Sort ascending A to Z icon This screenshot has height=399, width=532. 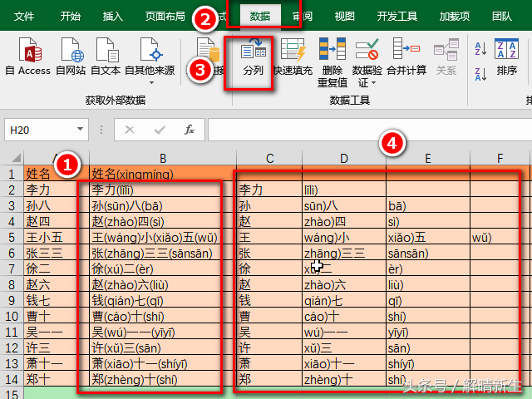tap(480, 49)
